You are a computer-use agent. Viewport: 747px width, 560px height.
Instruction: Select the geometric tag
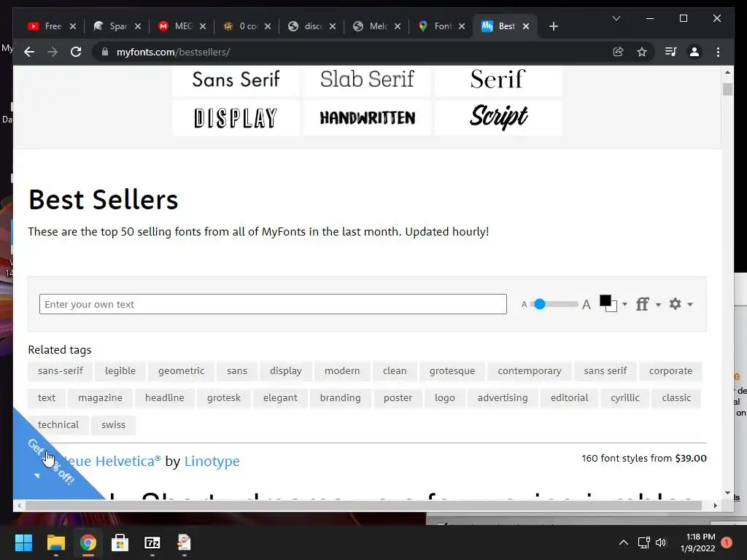(x=181, y=371)
